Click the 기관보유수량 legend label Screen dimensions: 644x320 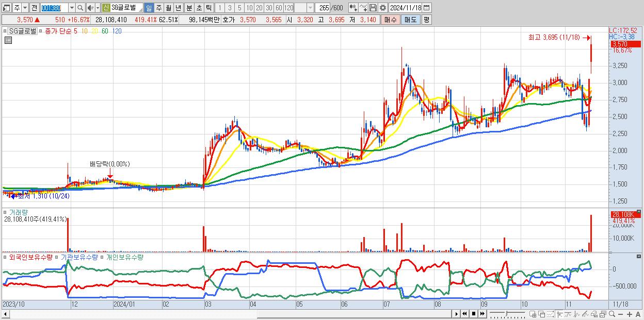coord(79,257)
